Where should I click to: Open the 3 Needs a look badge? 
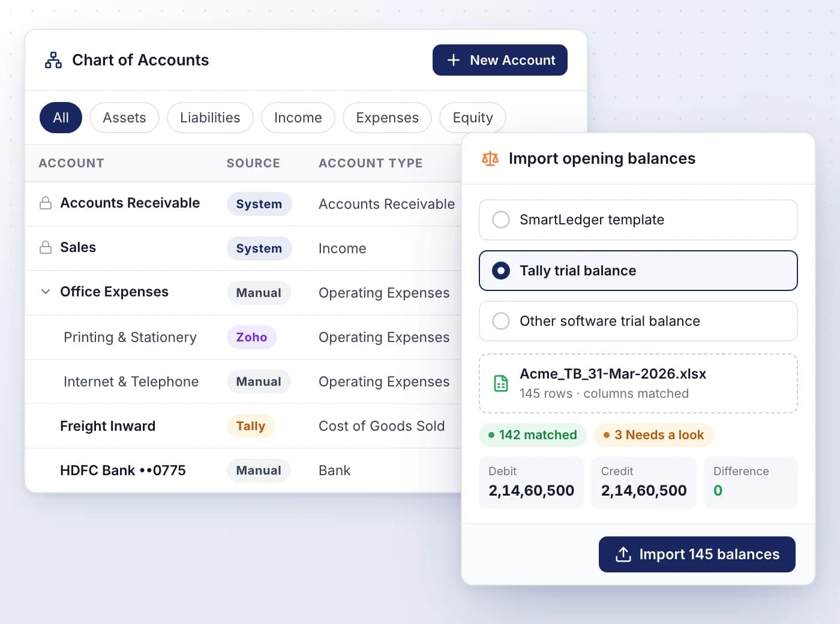pos(653,435)
